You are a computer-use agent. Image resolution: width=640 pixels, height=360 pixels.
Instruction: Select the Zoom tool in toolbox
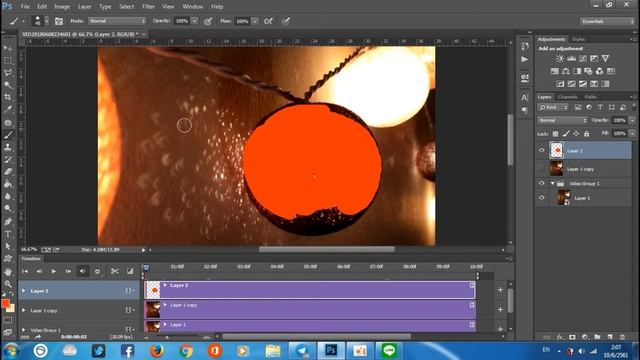[x=8, y=284]
